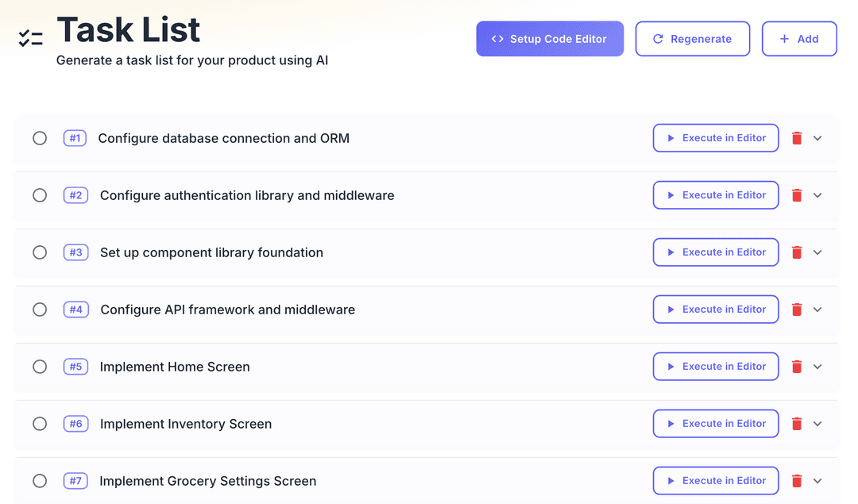The height and width of the screenshot is (504, 858).
Task: Execute the API framework task in editor
Action: 715,310
